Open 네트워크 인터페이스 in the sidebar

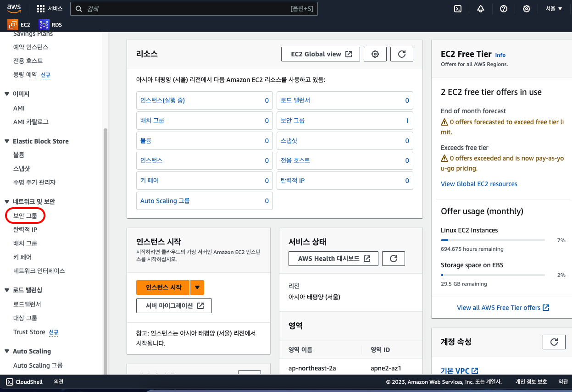39,271
